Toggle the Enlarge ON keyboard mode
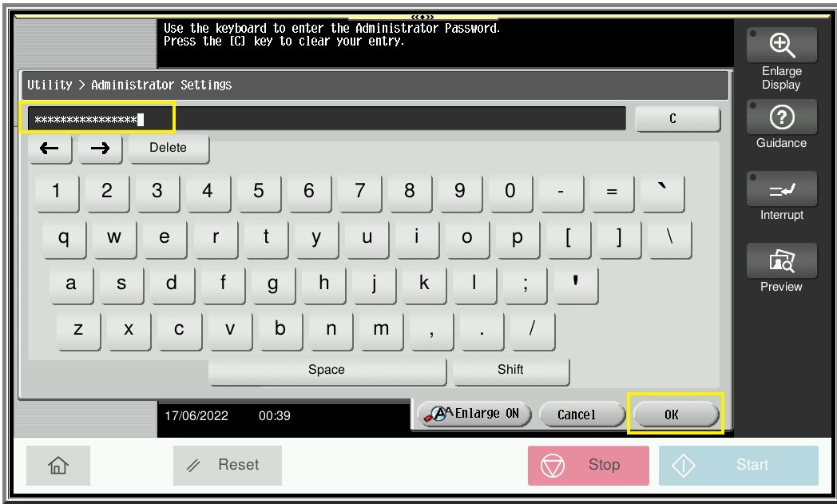 pyautogui.click(x=473, y=414)
